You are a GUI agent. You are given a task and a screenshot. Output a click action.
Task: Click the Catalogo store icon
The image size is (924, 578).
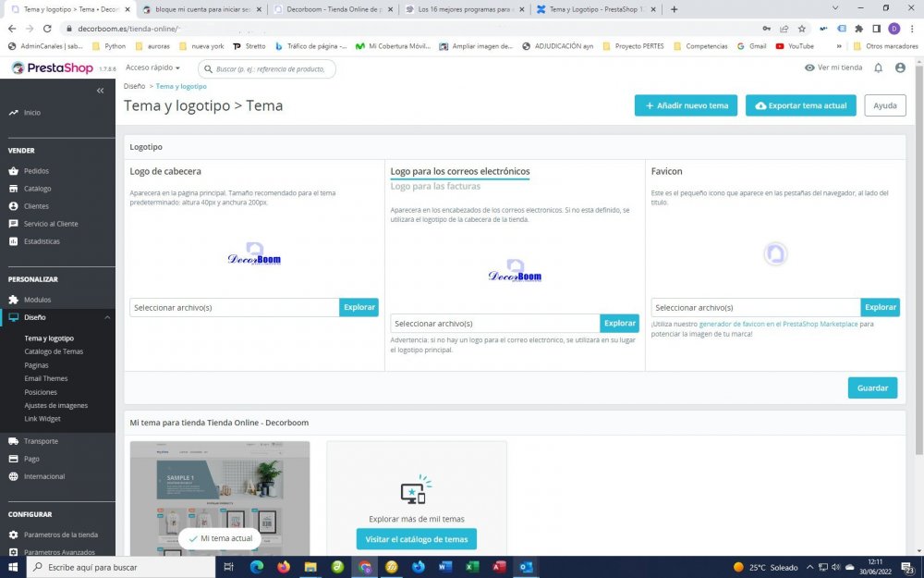coord(14,189)
